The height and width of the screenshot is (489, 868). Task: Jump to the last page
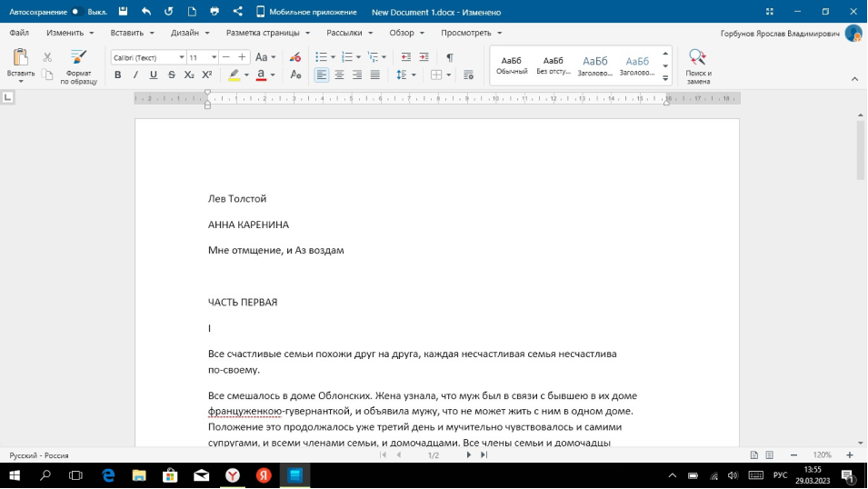click(x=484, y=454)
